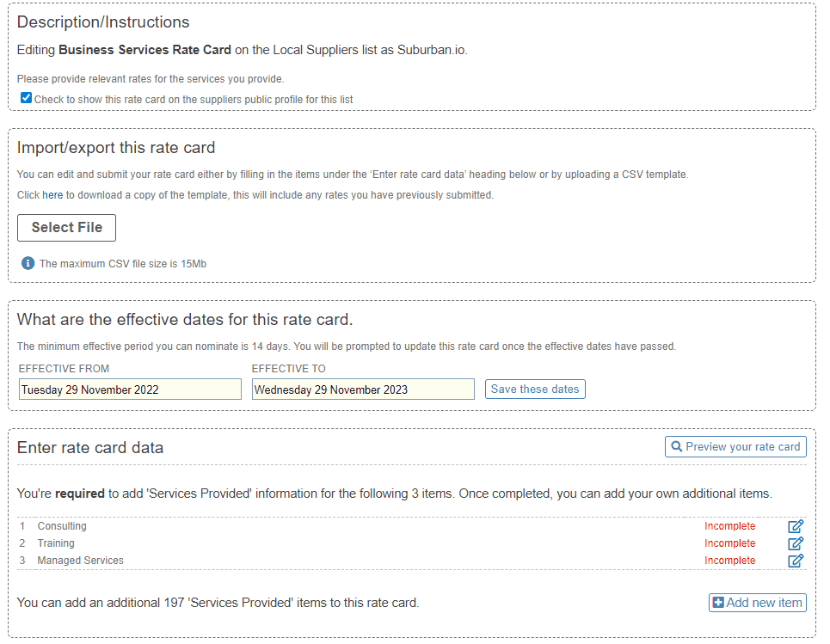
Task: Click the edit icon for Consulting
Action: (795, 526)
